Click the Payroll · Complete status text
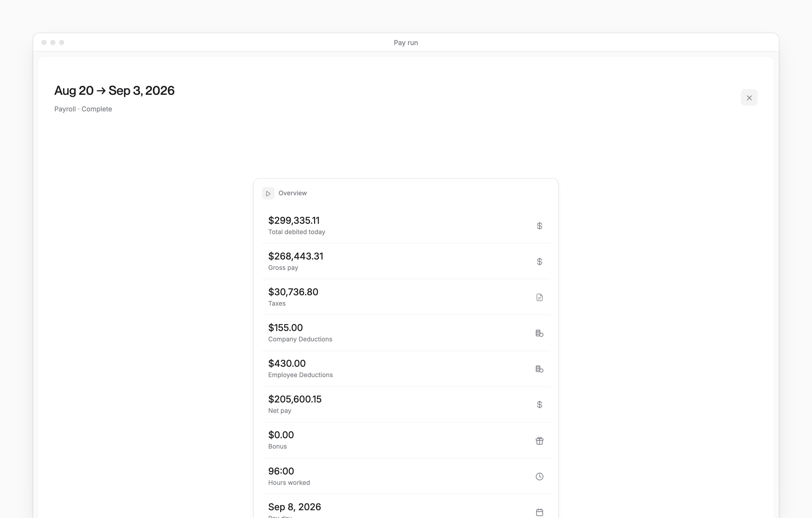 [83, 109]
